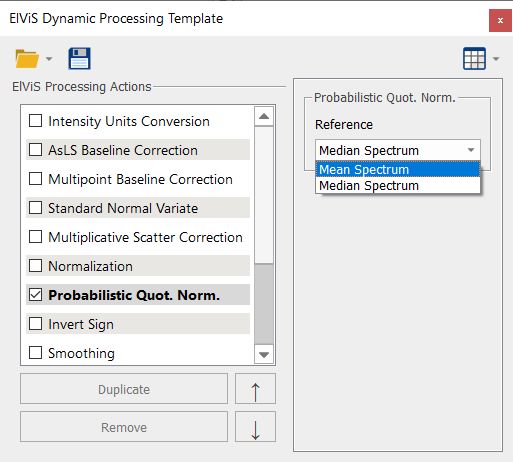
Task: Tick the Standard Normal Variate checkbox
Action: pos(35,208)
